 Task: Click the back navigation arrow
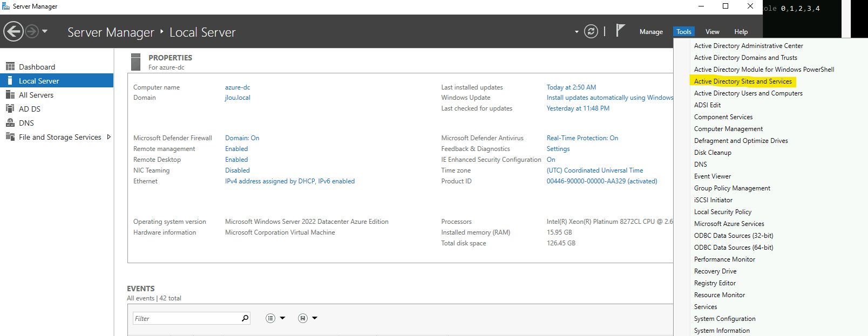click(13, 31)
